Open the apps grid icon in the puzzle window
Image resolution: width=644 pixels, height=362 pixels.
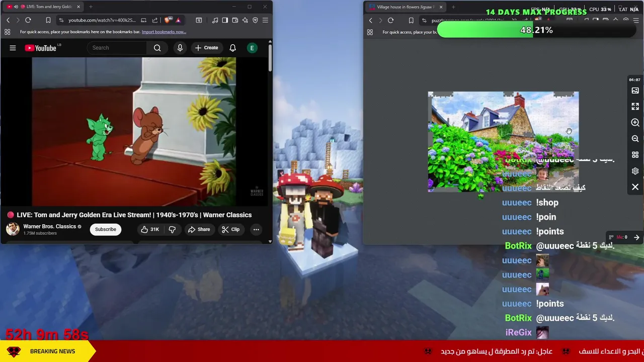370,32
